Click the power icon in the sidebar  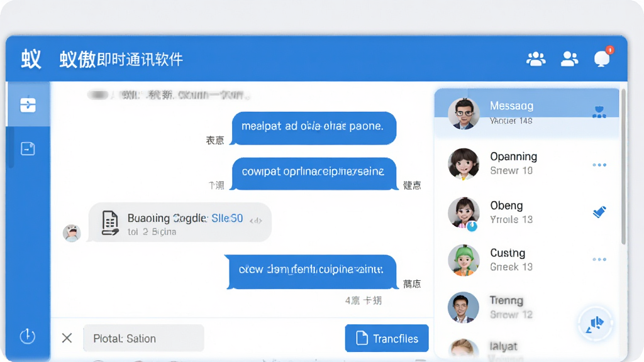pyautogui.click(x=28, y=336)
